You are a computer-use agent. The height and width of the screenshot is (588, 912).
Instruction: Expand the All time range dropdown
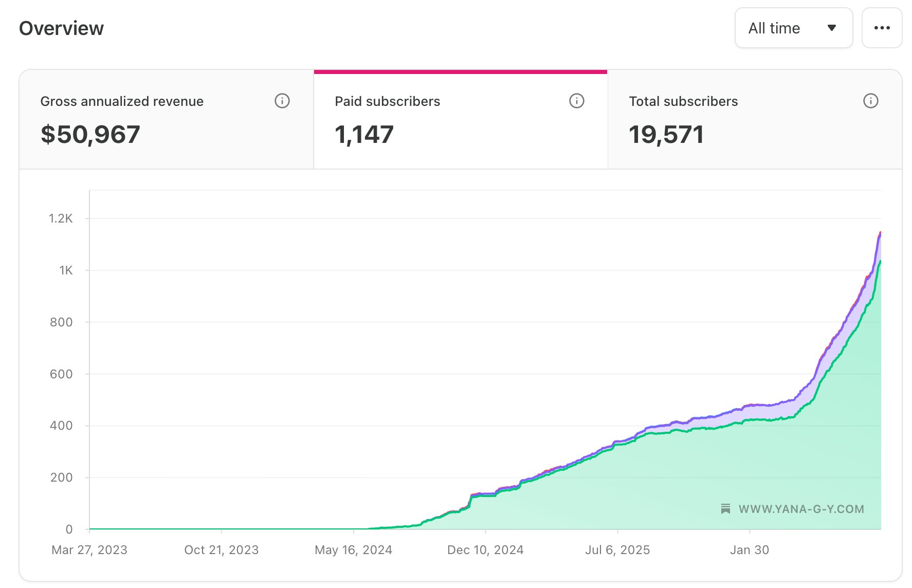(x=794, y=28)
